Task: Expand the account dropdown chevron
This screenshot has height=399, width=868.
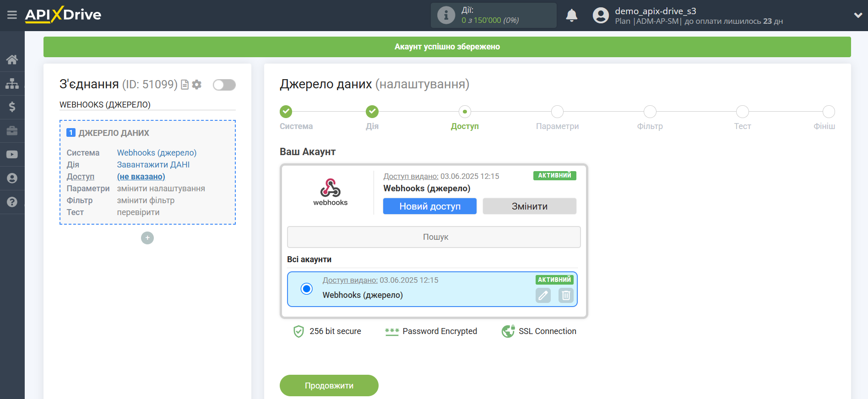Action: point(858,15)
